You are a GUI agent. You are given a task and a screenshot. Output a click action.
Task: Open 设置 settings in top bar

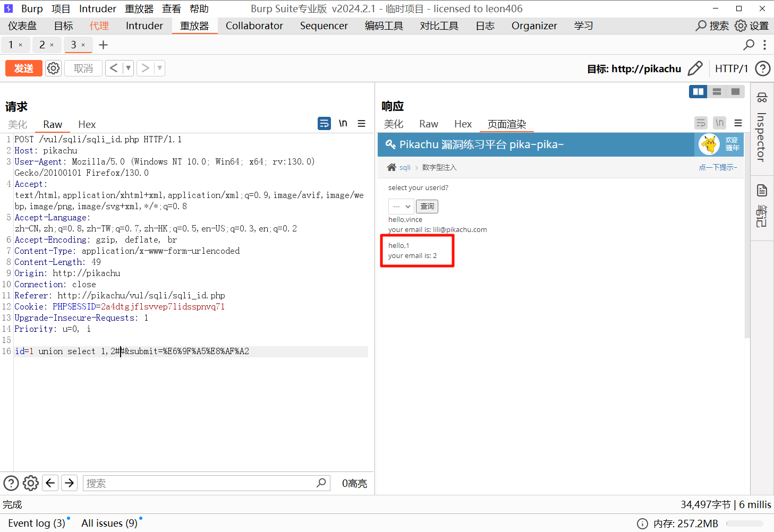point(752,25)
